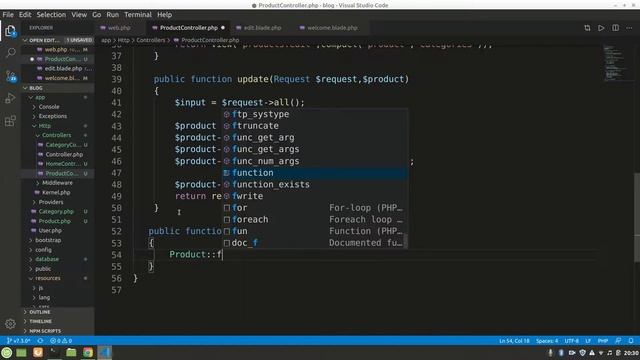Click the Run file play icon
The image size is (640, 360).
(x=601, y=28)
